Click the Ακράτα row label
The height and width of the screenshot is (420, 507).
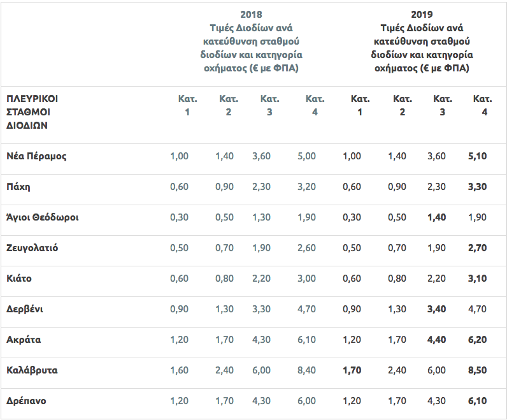point(24,340)
